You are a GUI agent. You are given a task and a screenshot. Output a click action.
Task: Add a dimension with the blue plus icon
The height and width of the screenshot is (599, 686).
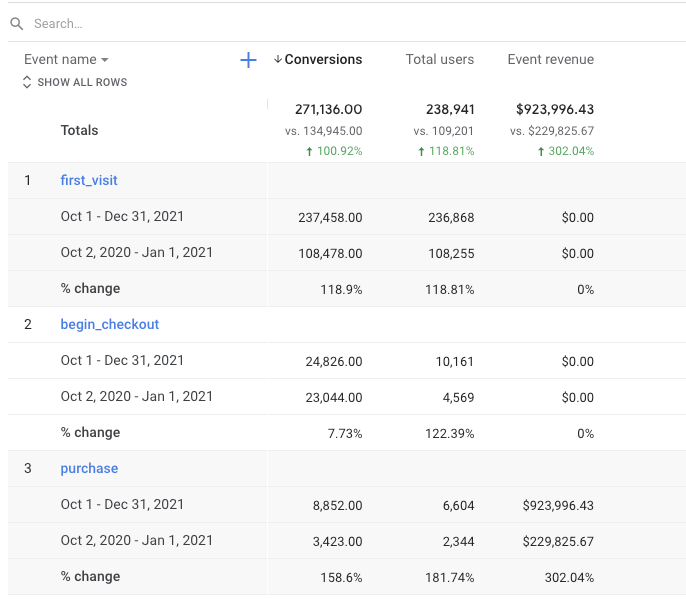(x=249, y=60)
